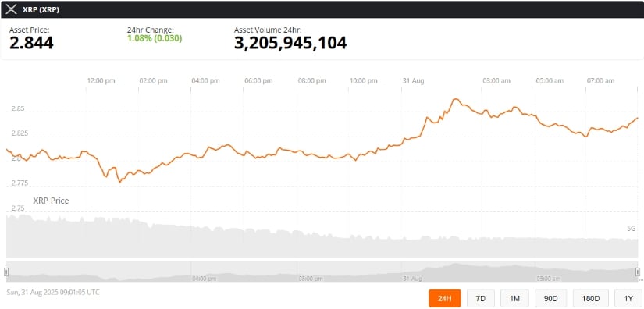Click the XRP logo icon in header
Screen dimensions: 644x309
coord(11,10)
